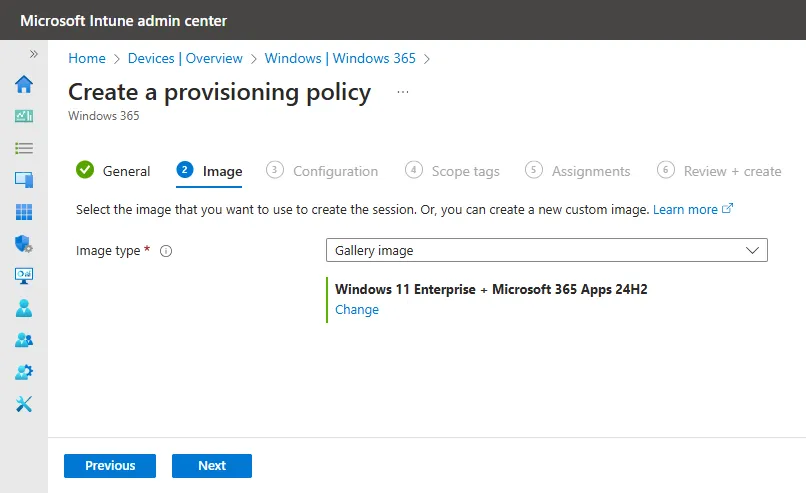Image resolution: width=806 pixels, height=493 pixels.
Task: Open Reports monitor icon in sidebar
Action: [24, 276]
